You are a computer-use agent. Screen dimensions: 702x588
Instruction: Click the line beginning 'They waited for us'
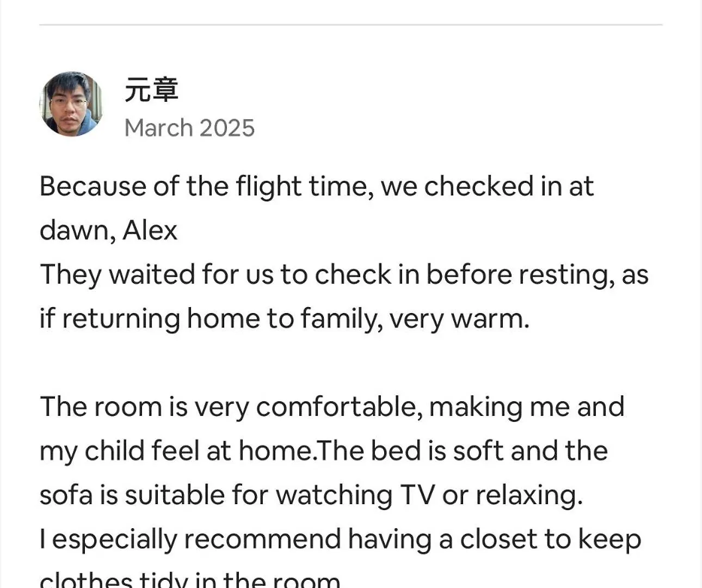343,274
